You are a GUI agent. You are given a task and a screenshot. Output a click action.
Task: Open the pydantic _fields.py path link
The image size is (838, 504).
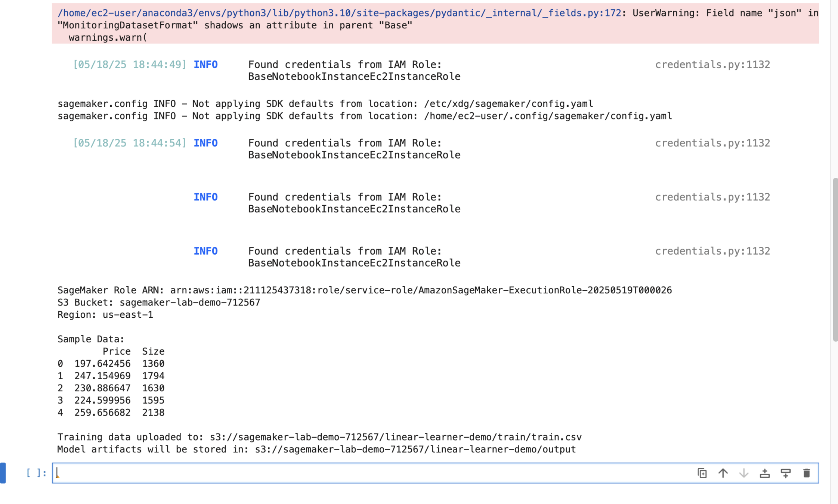339,13
